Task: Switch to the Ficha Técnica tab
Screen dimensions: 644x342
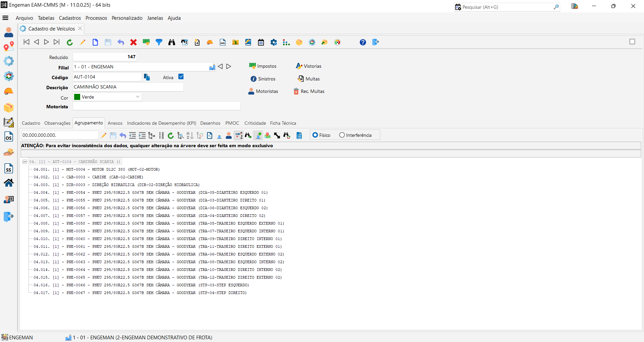Action: coord(283,123)
